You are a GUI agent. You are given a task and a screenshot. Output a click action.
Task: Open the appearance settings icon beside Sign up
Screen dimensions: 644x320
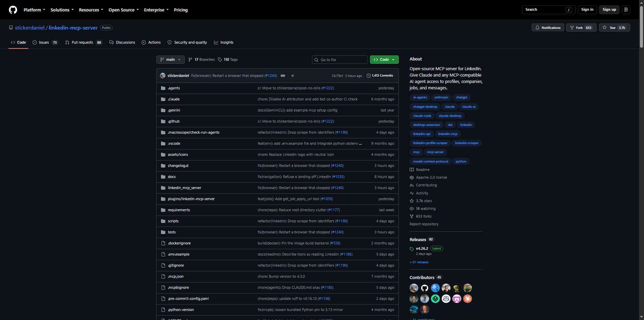coord(626,10)
